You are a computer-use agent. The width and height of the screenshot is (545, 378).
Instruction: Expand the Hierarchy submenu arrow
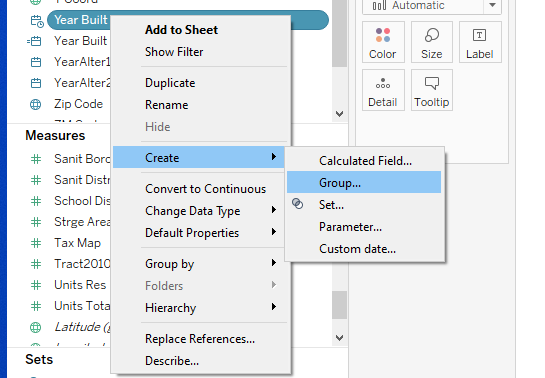click(274, 307)
